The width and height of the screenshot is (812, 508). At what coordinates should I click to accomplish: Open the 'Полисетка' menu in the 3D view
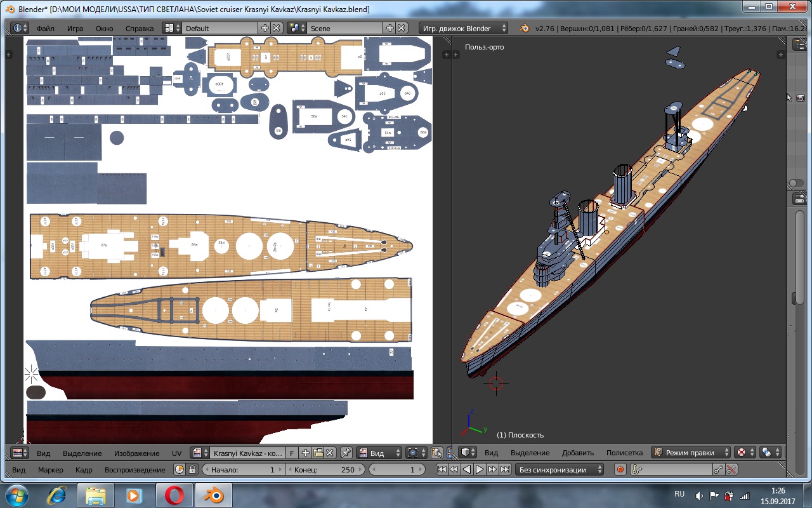pos(624,453)
